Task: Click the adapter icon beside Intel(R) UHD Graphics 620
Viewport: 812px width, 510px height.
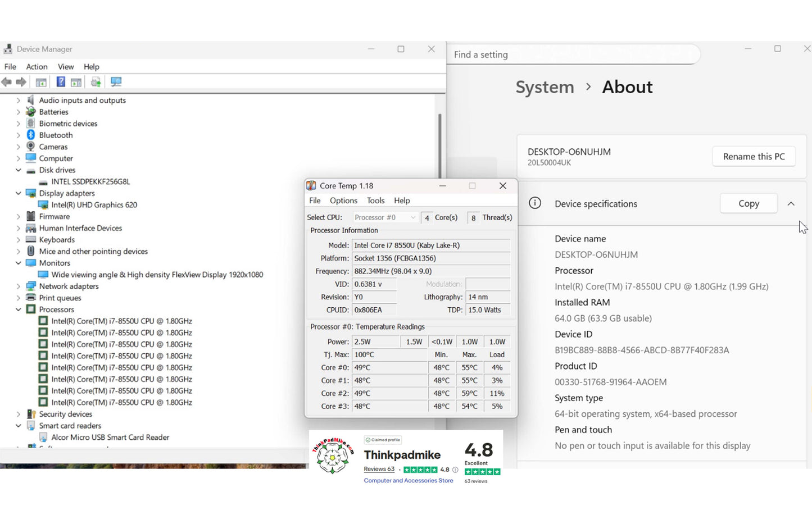Action: 43,205
